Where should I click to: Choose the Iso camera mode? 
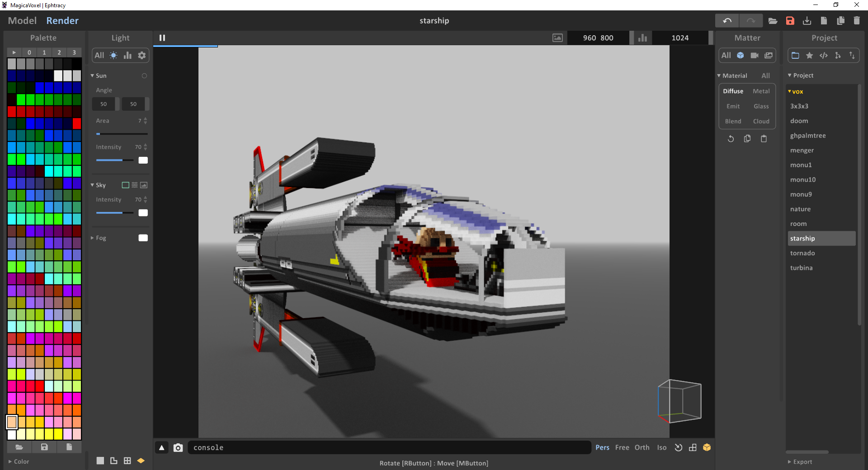662,447
